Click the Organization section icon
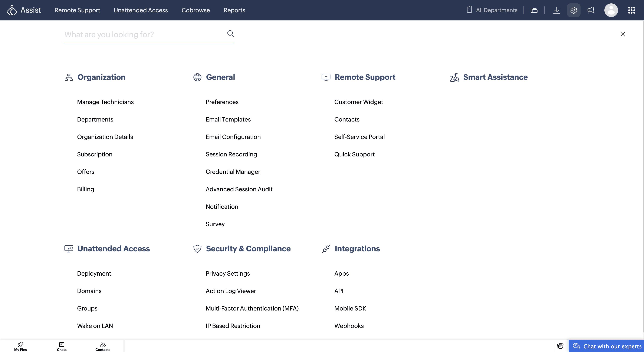The height and width of the screenshot is (352, 644). (x=69, y=77)
